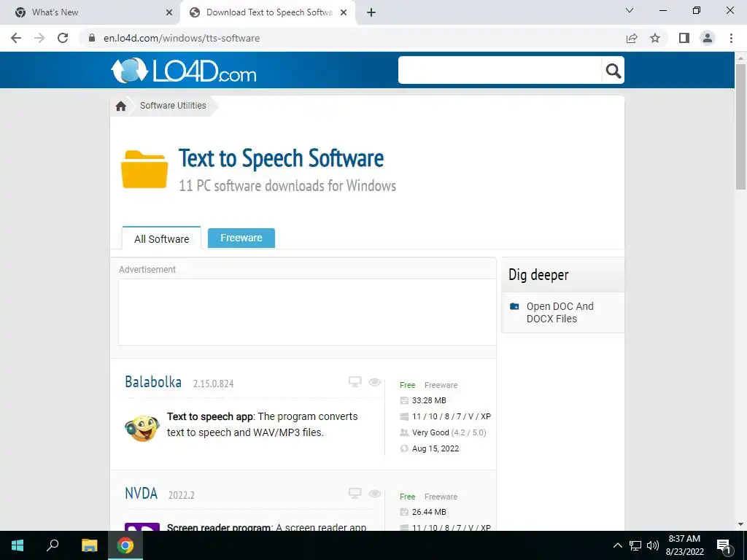Open the Chrome three-dot menu
This screenshot has width=747, height=560.
[731, 38]
